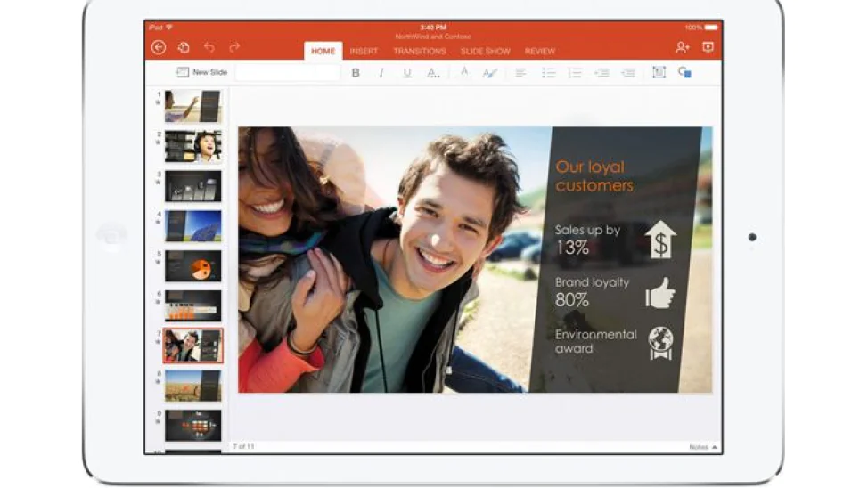Select the 'Sales up by 13%' text
This screenshot has height=488, width=868.
(x=587, y=239)
